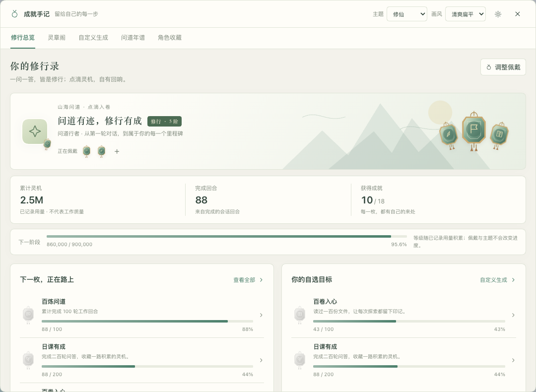This screenshot has height=392, width=536.
Task: Click the 问道有迹，修行有成 title
Action: point(99,121)
